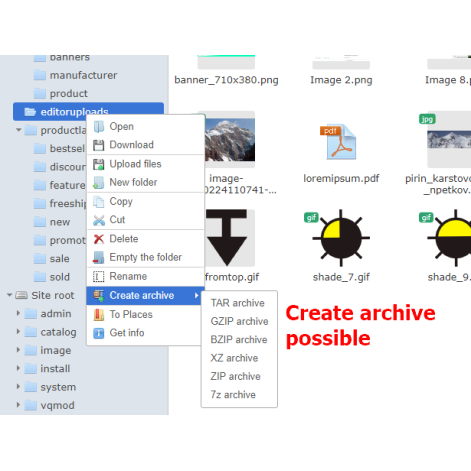Select the mountain image thumbnail
The image size is (471, 471).
click(x=229, y=140)
